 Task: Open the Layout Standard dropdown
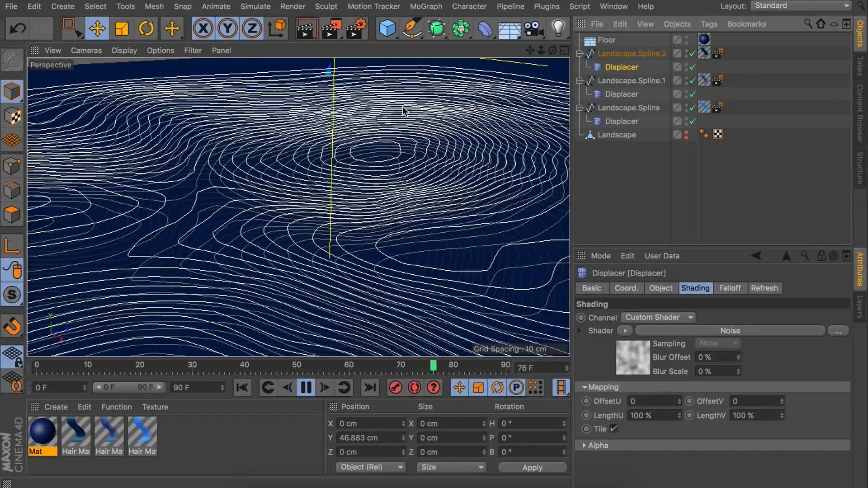[x=802, y=5]
